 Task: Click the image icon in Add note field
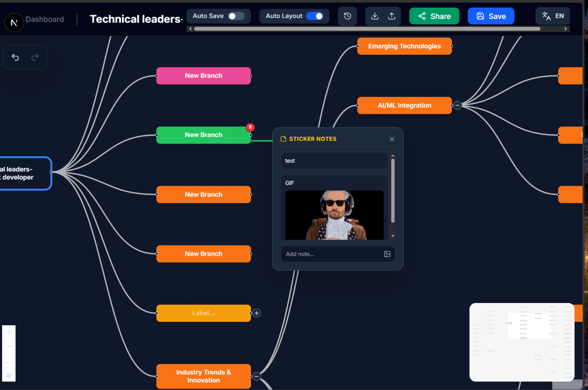(387, 254)
